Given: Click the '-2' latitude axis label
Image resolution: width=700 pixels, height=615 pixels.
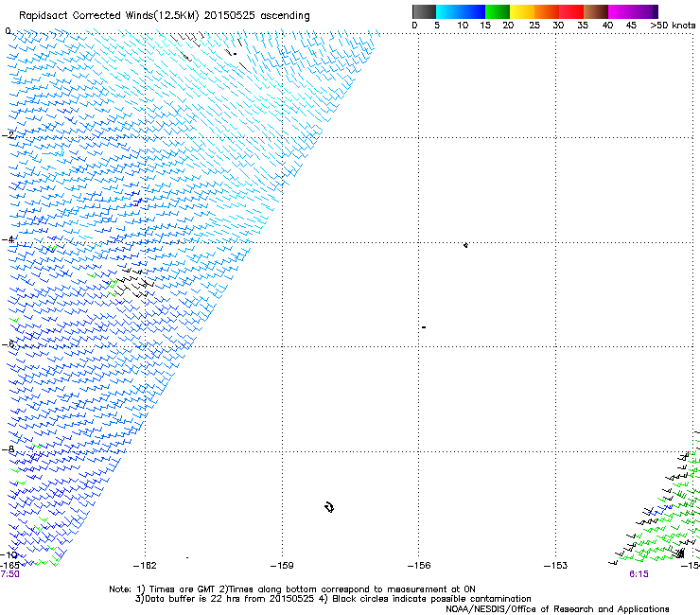Looking at the screenshot, I should coord(8,135).
